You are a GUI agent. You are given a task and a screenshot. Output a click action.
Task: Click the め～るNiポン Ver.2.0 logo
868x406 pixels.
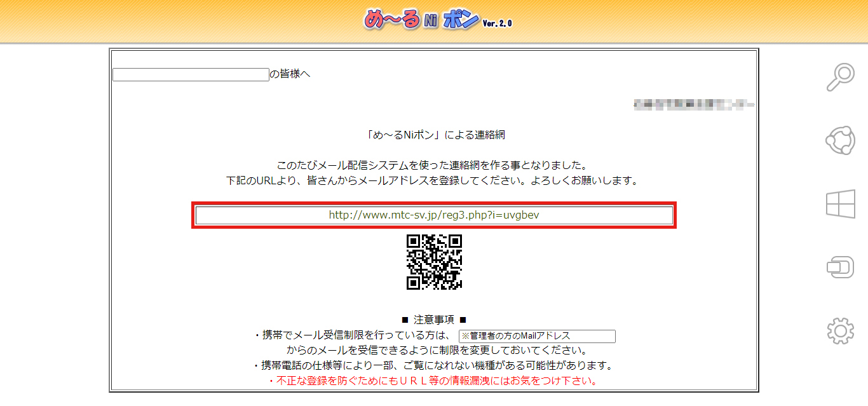pos(437,20)
